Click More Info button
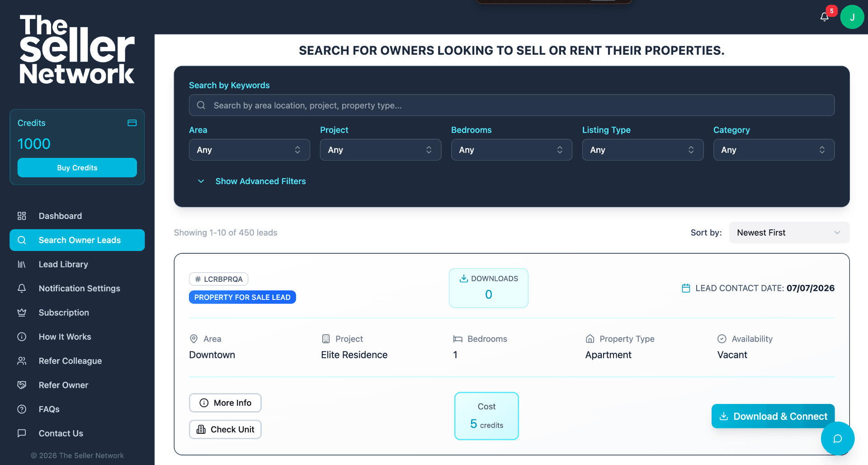Image resolution: width=868 pixels, height=465 pixels. click(225, 403)
